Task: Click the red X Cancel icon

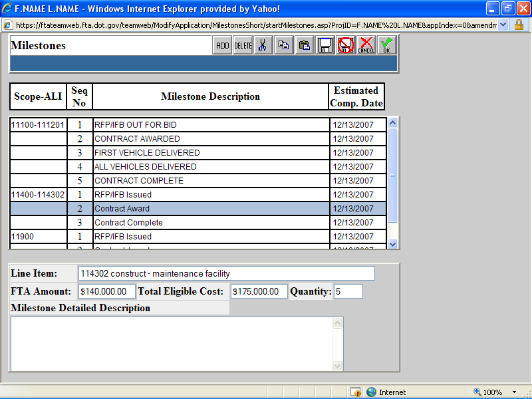Action: tap(366, 46)
